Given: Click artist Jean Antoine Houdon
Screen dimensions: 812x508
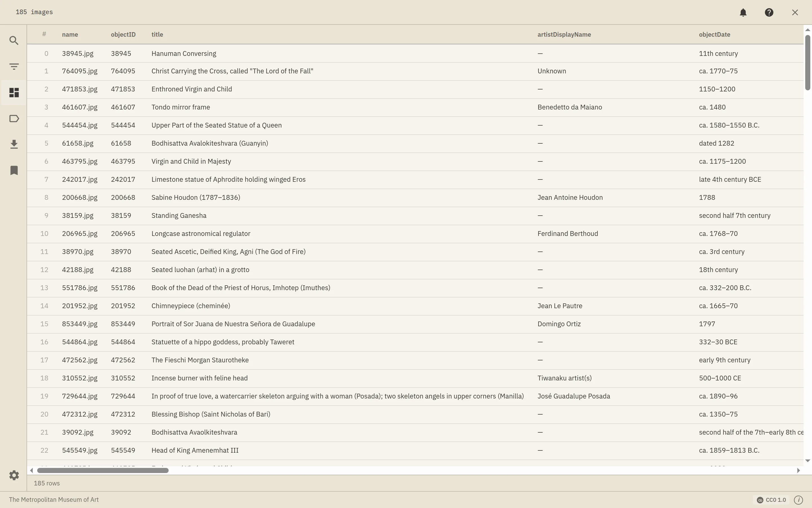Looking at the screenshot, I should pyautogui.click(x=570, y=198).
